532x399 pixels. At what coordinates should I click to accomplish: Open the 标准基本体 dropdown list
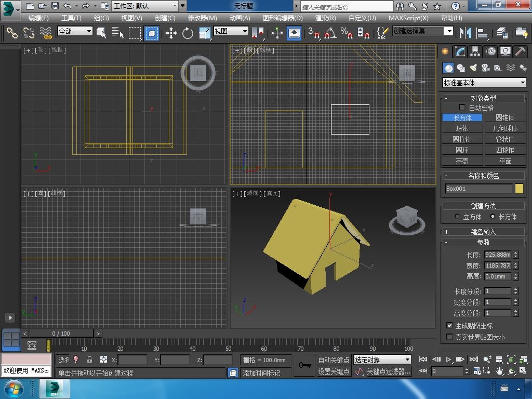click(x=484, y=83)
